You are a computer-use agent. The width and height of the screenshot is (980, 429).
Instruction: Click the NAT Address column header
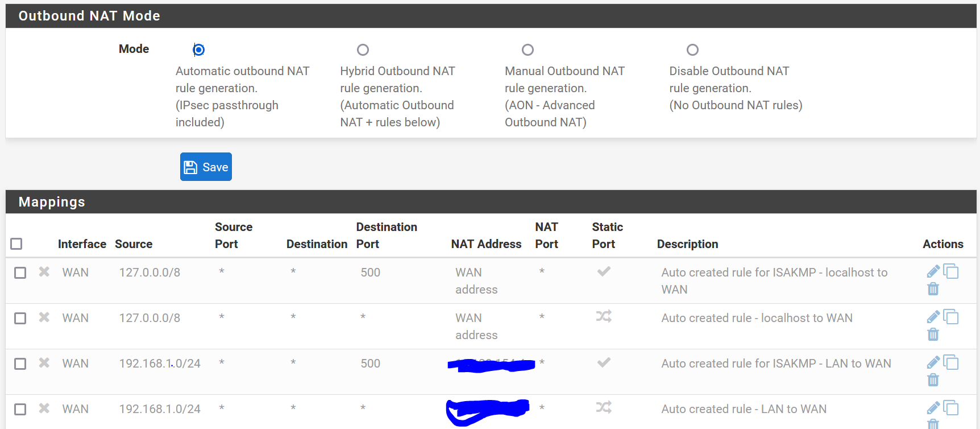[x=486, y=244]
